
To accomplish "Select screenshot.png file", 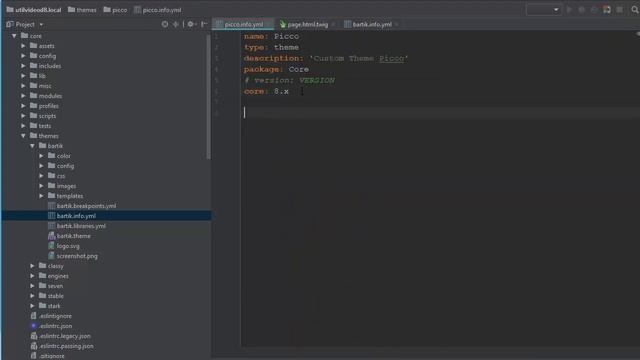I will click(x=73, y=256).
